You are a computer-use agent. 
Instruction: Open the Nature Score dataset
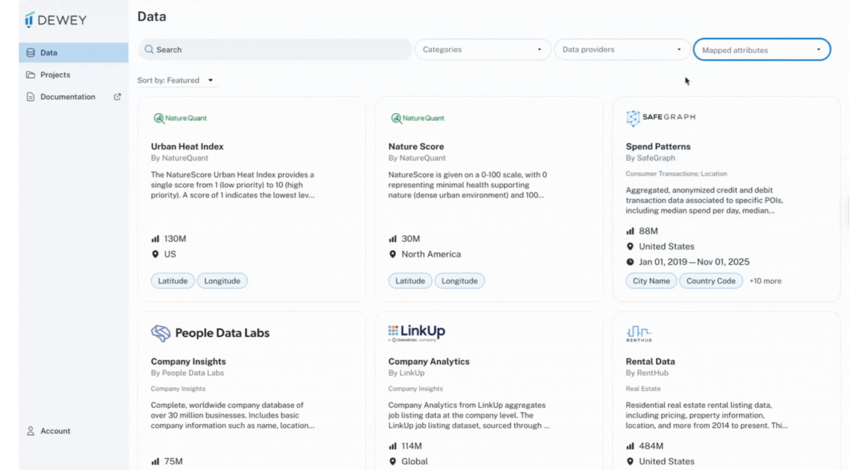pyautogui.click(x=416, y=147)
